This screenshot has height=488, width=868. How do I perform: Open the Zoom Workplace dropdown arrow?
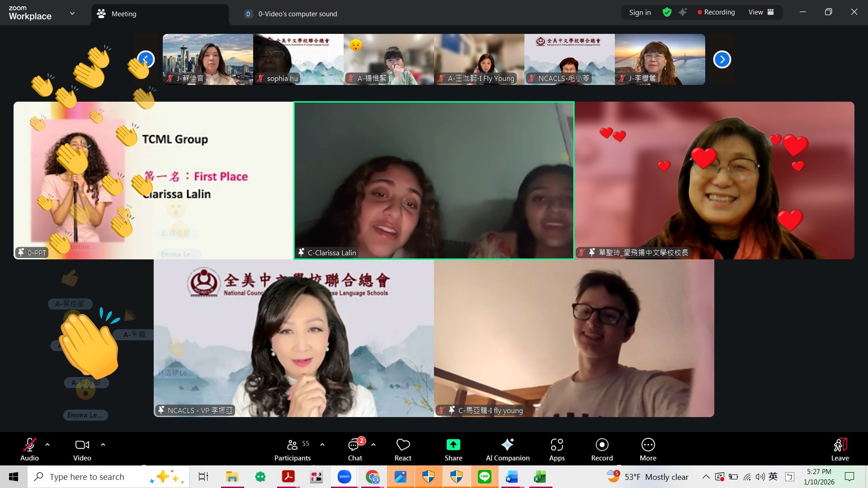[x=72, y=14]
